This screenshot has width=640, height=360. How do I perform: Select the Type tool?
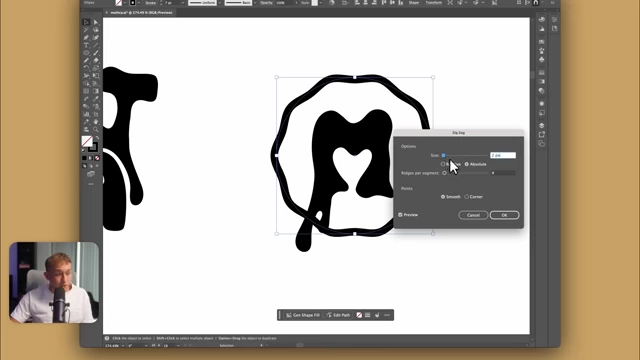click(x=86, y=45)
